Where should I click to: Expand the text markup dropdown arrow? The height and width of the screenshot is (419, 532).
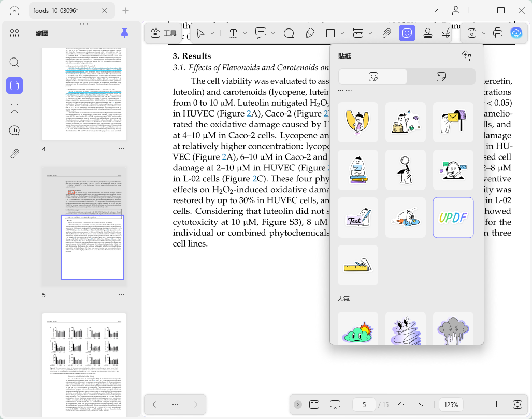245,33
